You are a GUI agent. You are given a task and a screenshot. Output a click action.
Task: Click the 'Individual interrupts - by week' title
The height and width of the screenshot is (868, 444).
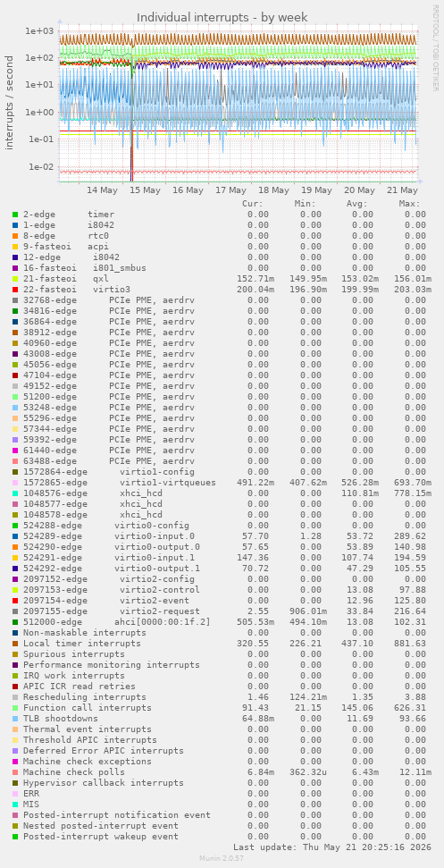(222, 18)
